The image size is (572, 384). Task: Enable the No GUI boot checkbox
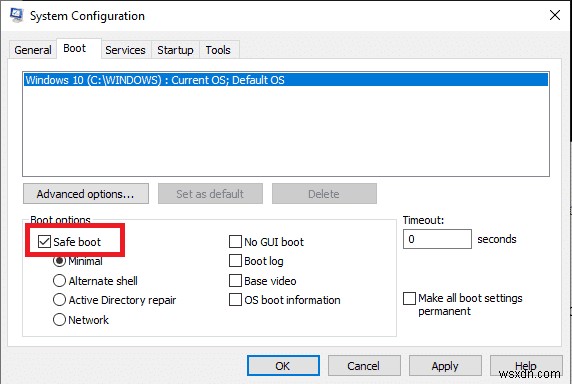(235, 241)
